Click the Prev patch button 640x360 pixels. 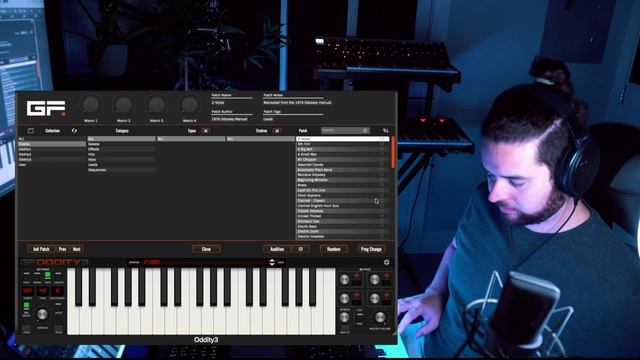coord(62,249)
